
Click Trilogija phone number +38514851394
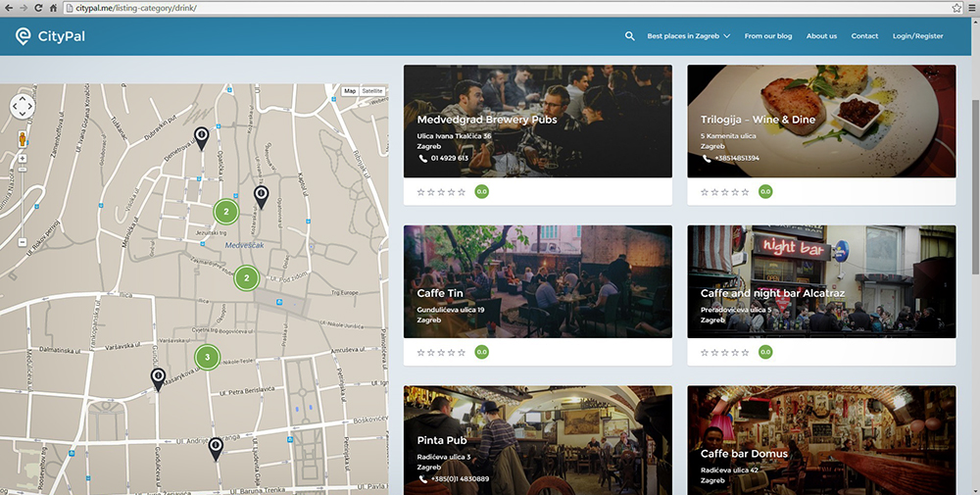point(736,158)
